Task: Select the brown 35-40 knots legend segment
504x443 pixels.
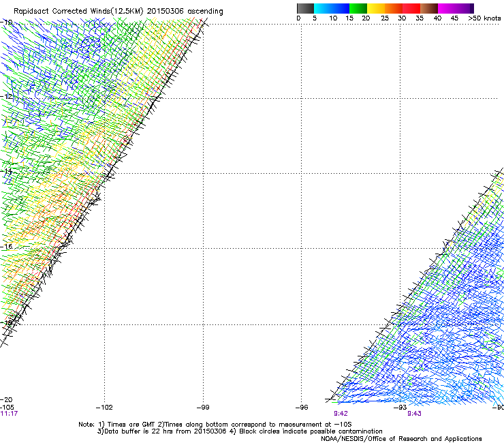Action: point(429,8)
